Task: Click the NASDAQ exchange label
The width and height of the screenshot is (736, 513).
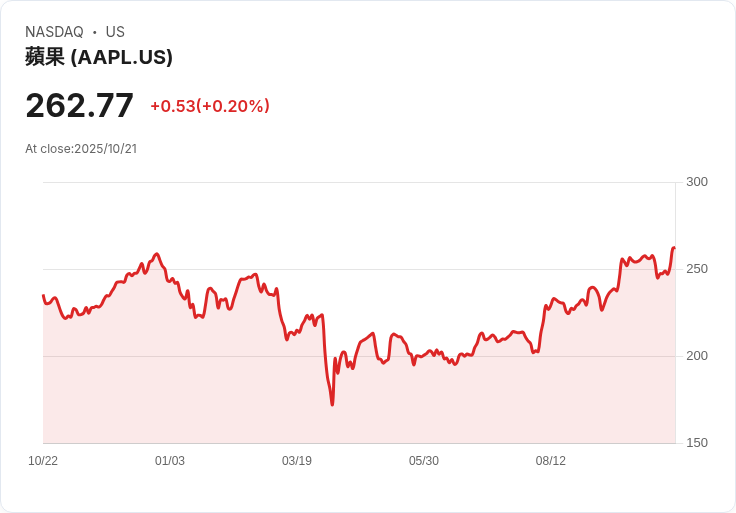Action: [54, 32]
